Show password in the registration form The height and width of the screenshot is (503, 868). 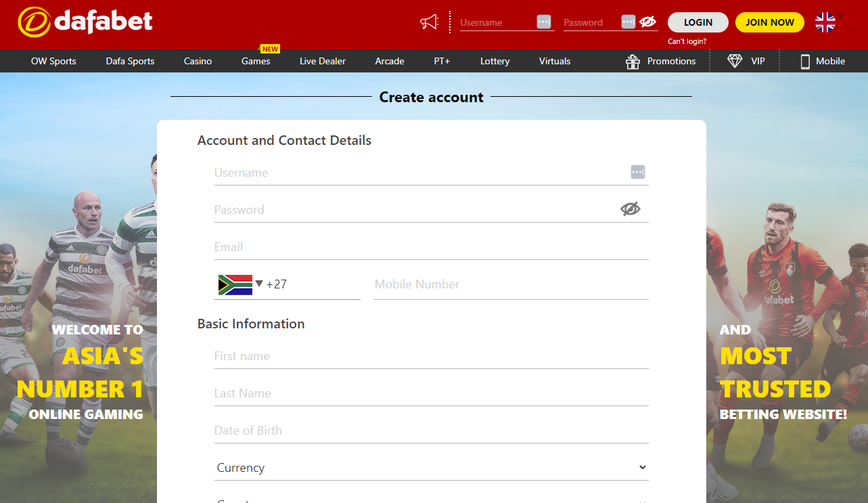coord(630,209)
